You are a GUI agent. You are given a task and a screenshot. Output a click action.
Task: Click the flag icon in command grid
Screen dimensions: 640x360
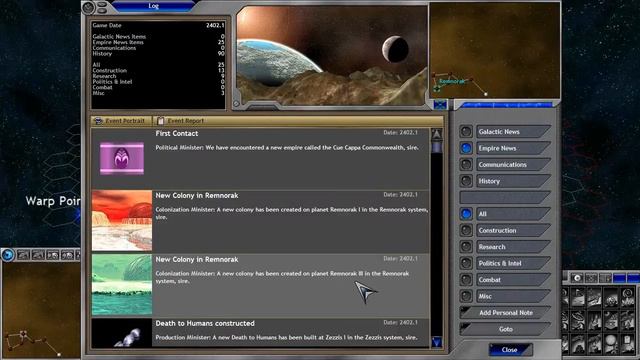tap(578, 298)
